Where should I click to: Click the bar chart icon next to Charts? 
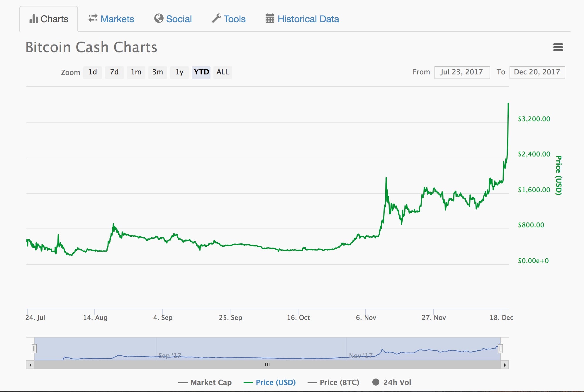click(x=33, y=18)
